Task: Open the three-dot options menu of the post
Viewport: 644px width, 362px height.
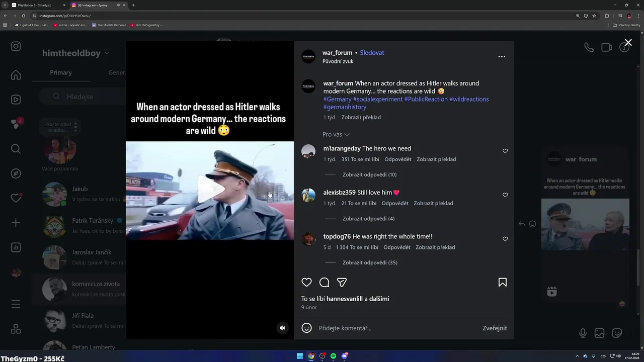Action: tap(502, 56)
